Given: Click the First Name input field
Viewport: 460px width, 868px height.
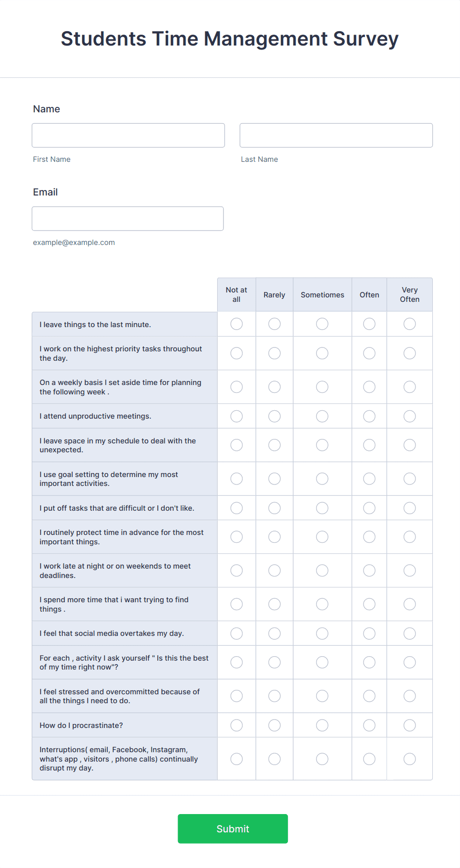Looking at the screenshot, I should (128, 135).
